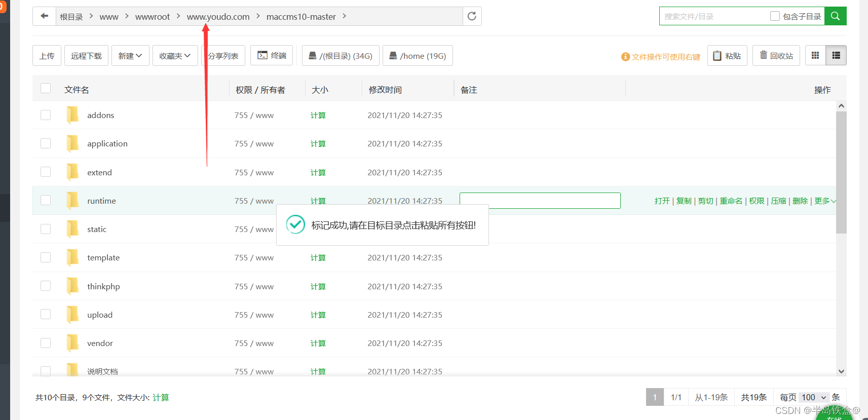Check the runtime folder checkbox

click(46, 200)
